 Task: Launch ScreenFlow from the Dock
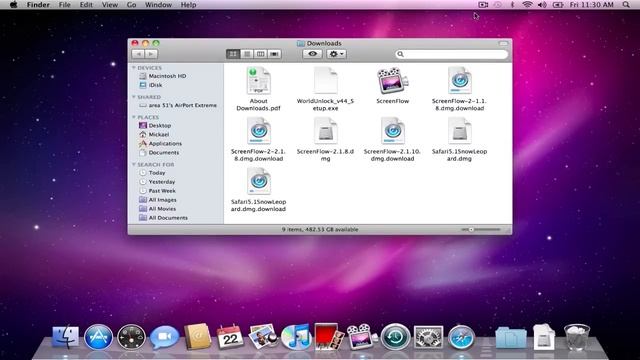point(362,337)
